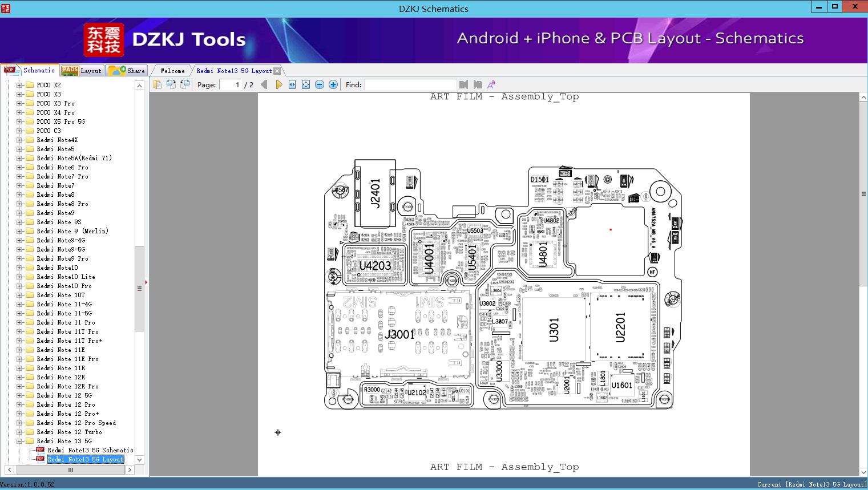Viewport: 868px width, 490px height.
Task: Click the app icon in the title bar
Action: (x=6, y=9)
